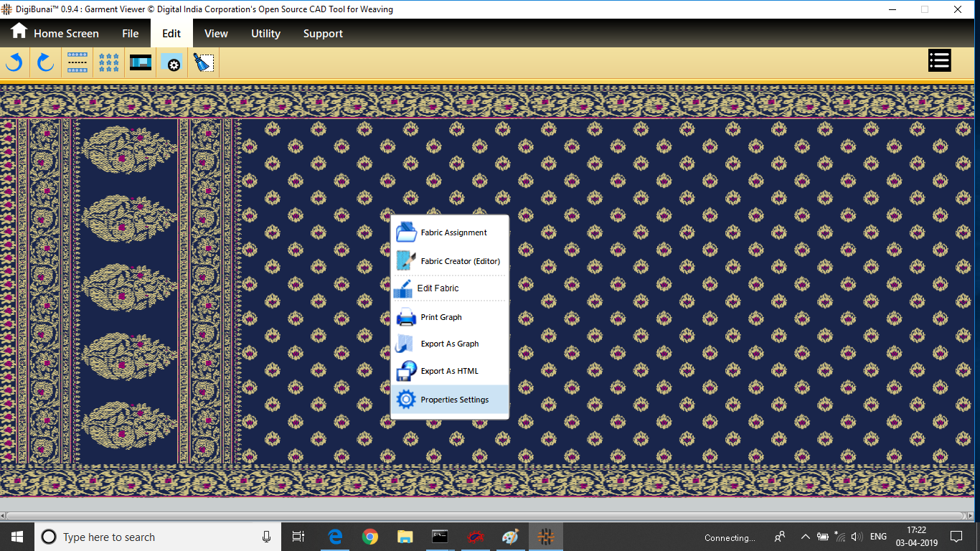Select Export As HTML entry
The height and width of the screenshot is (551, 980).
449,371
